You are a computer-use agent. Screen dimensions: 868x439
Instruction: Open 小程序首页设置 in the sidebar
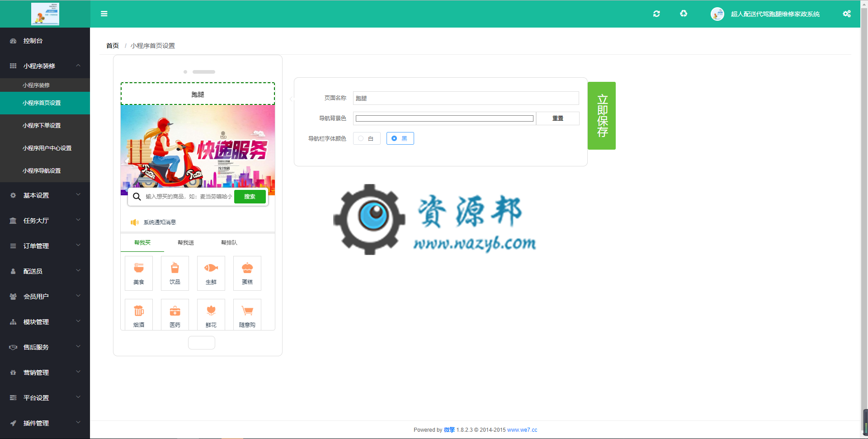(45, 103)
